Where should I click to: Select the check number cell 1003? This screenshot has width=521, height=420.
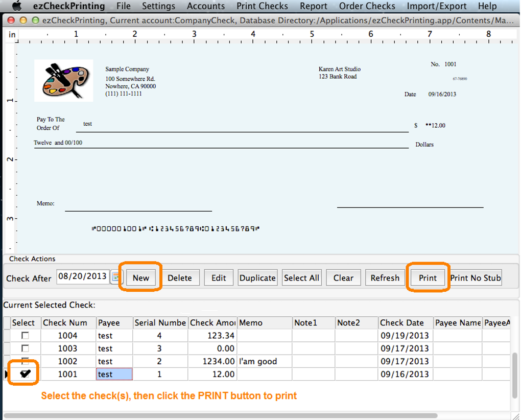[x=67, y=348]
